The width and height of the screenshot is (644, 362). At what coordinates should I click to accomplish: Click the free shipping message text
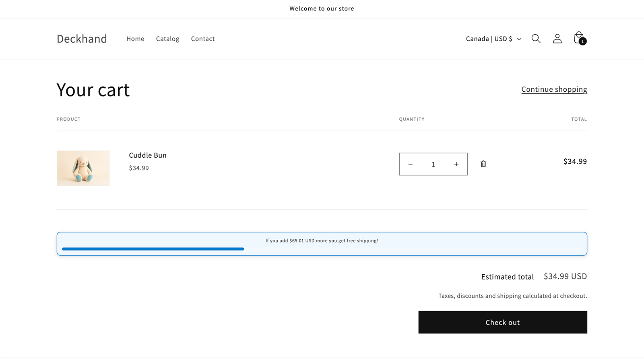322,241
